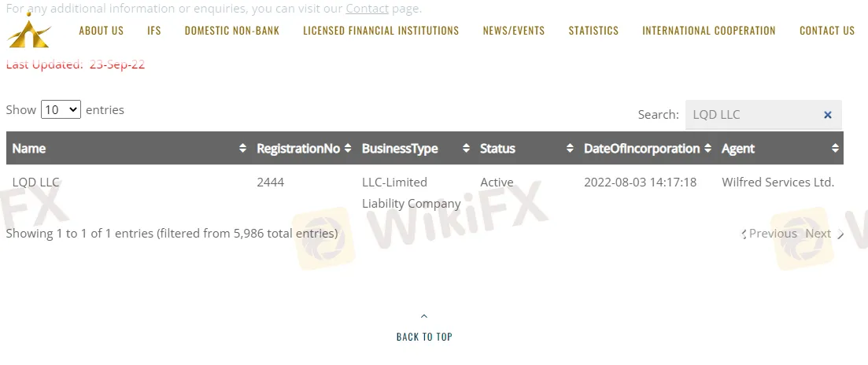Image resolution: width=868 pixels, height=365 pixels.
Task: Open the About Us menu
Action: (101, 31)
